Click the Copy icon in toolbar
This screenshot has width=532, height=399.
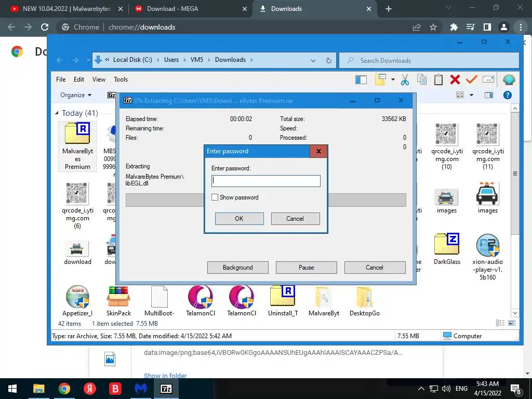422,79
